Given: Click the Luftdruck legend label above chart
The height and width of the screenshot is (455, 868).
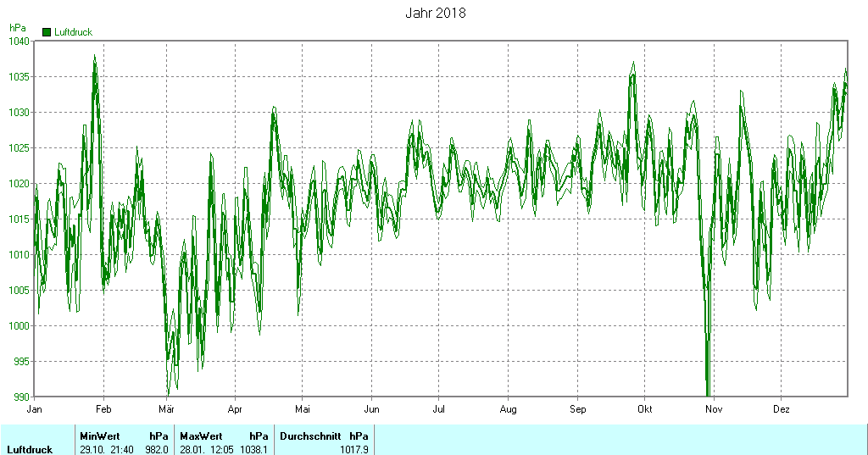Looking at the screenshot, I should (73, 32).
